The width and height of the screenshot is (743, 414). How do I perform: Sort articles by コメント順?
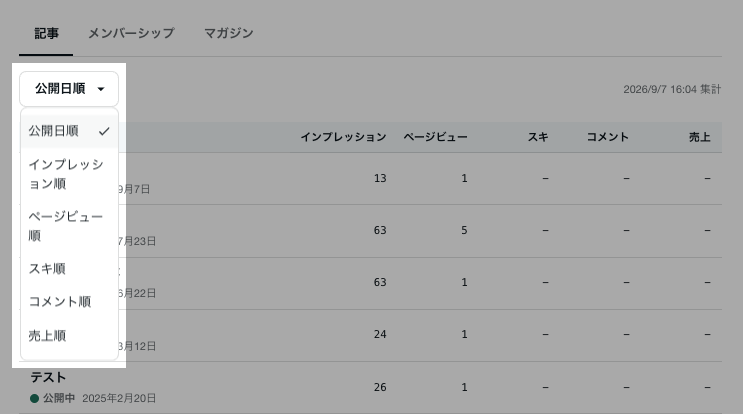pyautogui.click(x=69, y=302)
